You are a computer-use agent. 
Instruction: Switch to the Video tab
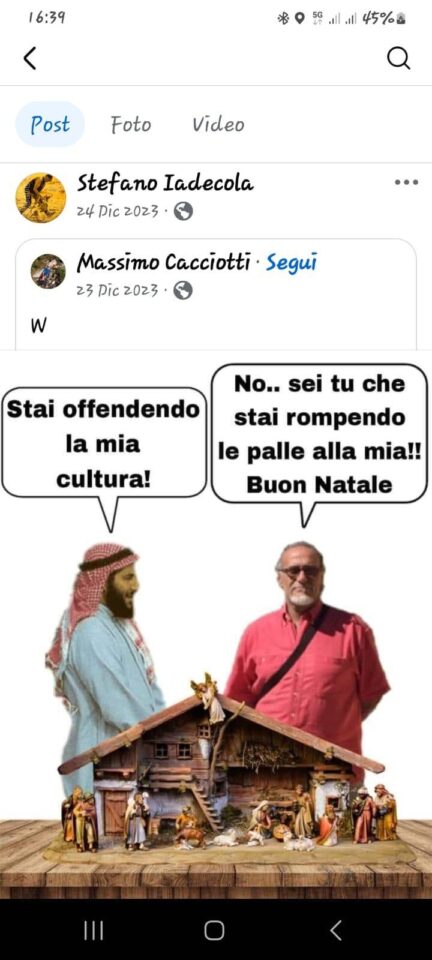coord(218,125)
